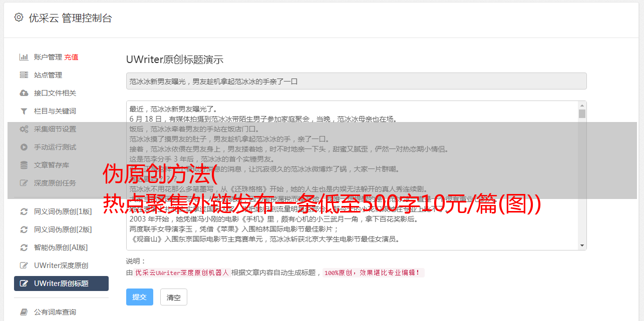644x321 pixels.
Task: Click the red 优采云UWriter深度原创机器人 text
Action: (x=182, y=273)
